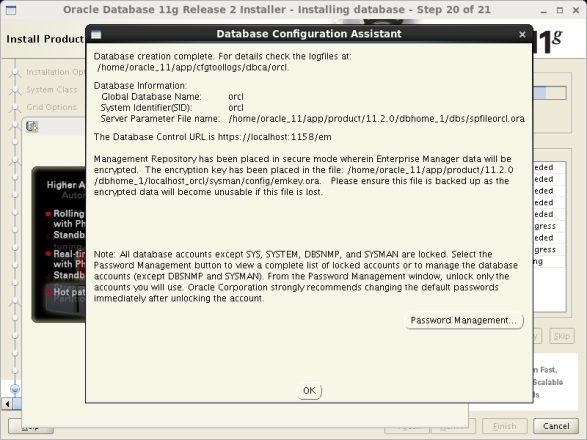The height and width of the screenshot is (440, 587).
Task: Click the logfiles path /home/oracle_11/app/cfgtoollogs/dbca/orcl
Action: [x=193, y=68]
